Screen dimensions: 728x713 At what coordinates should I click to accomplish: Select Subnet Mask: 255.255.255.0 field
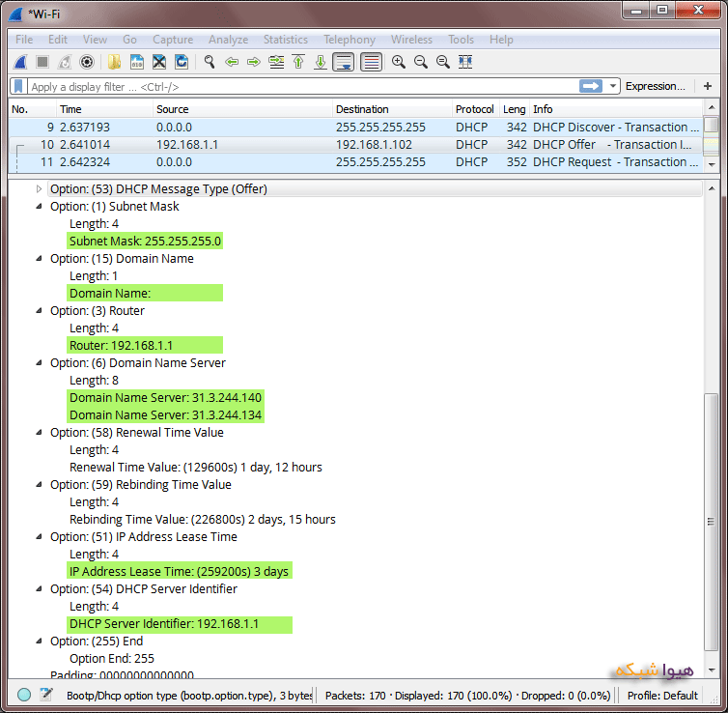[145, 242]
